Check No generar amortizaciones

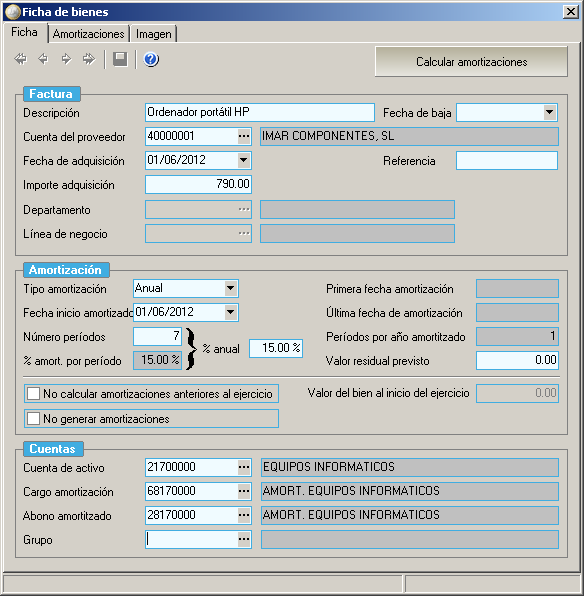click(x=33, y=418)
